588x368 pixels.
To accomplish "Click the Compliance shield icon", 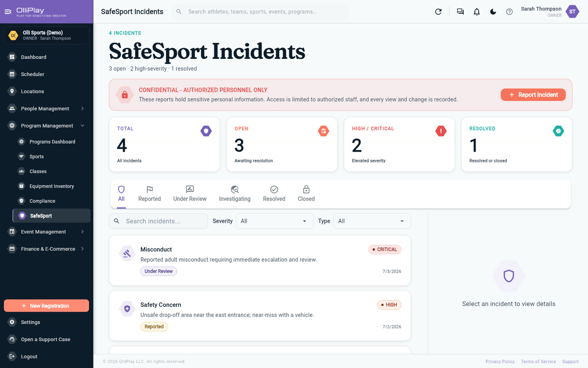I will [21, 200].
